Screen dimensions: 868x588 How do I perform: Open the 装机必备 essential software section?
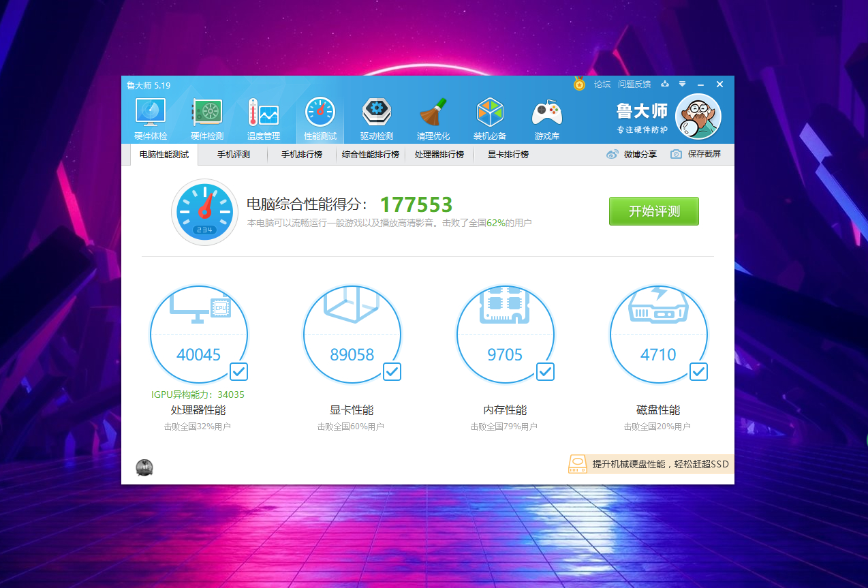point(490,119)
